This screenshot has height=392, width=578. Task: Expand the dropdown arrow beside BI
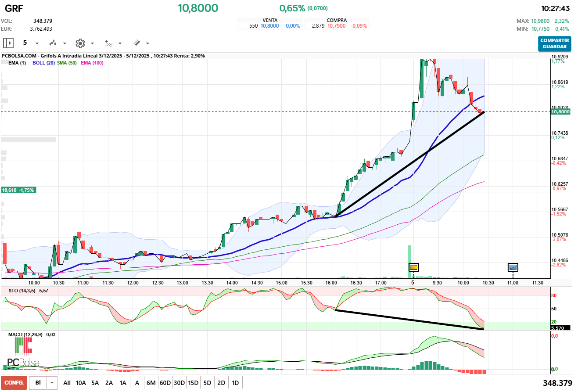click(52, 383)
